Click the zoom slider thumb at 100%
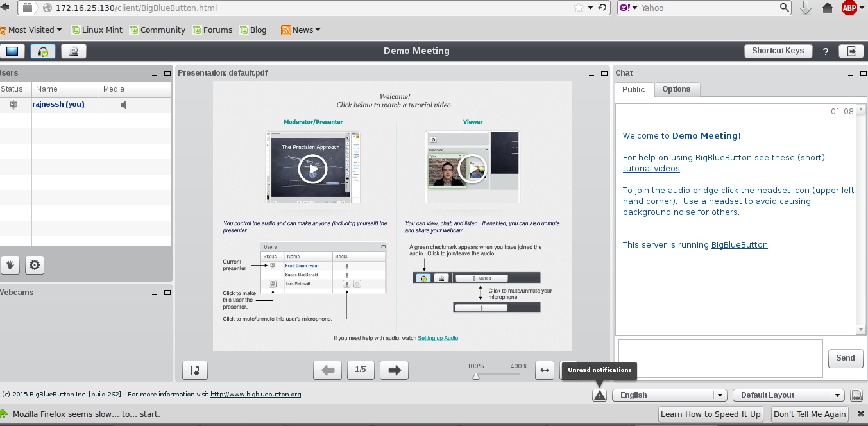This screenshot has height=426, width=868. [x=476, y=376]
